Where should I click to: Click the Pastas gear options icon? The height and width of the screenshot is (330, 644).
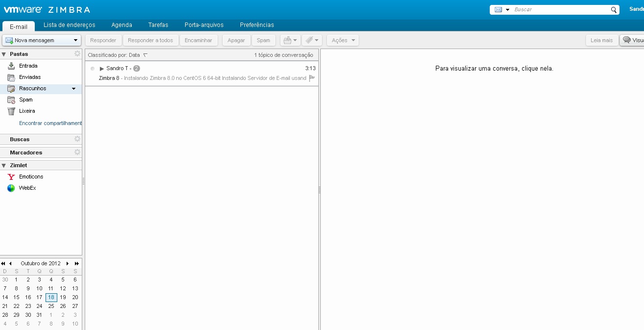point(77,54)
